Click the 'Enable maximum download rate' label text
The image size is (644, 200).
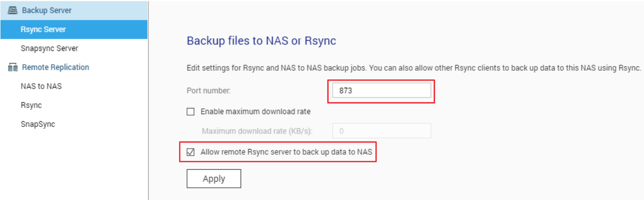(x=255, y=112)
